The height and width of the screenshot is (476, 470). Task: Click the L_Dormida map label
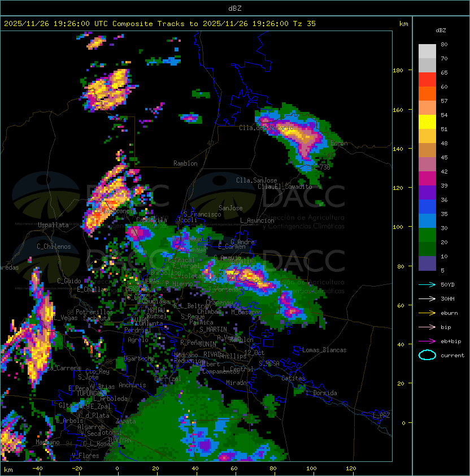[321, 393]
